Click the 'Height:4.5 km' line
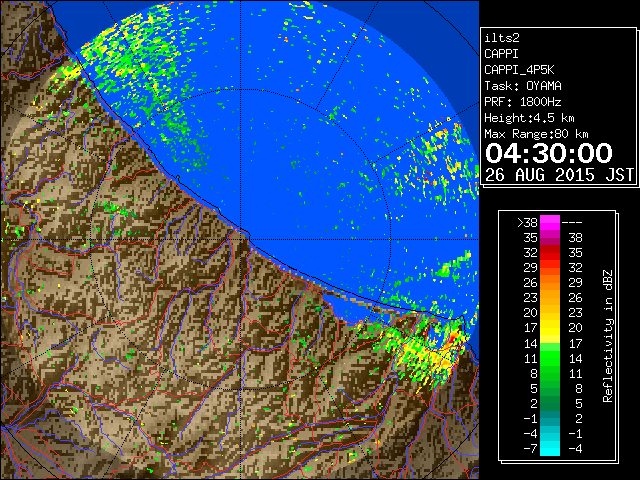Image resolution: width=640 pixels, height=480 pixels. click(529, 118)
